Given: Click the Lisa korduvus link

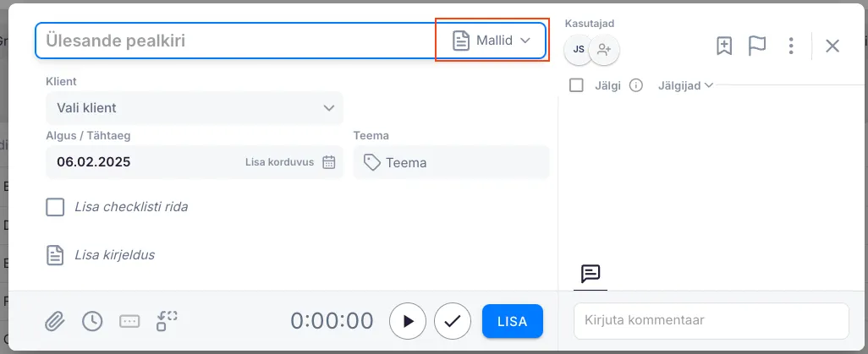Looking at the screenshot, I should click(x=279, y=162).
